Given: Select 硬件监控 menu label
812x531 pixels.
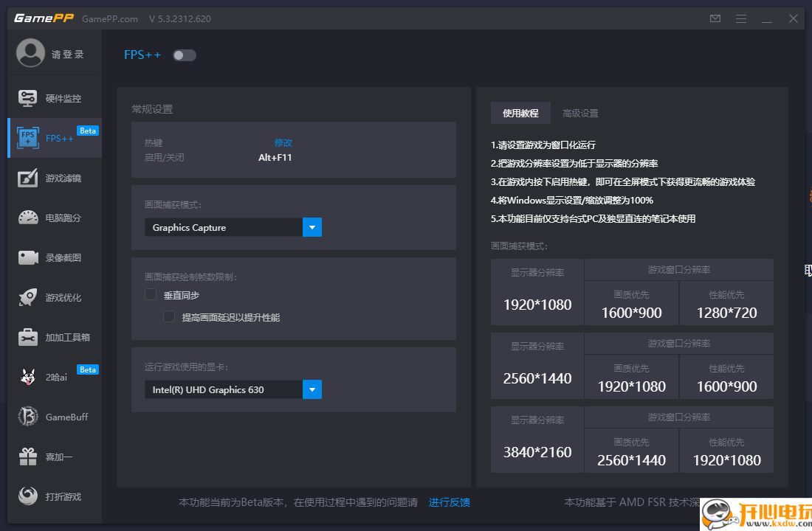Looking at the screenshot, I should pos(63,98).
